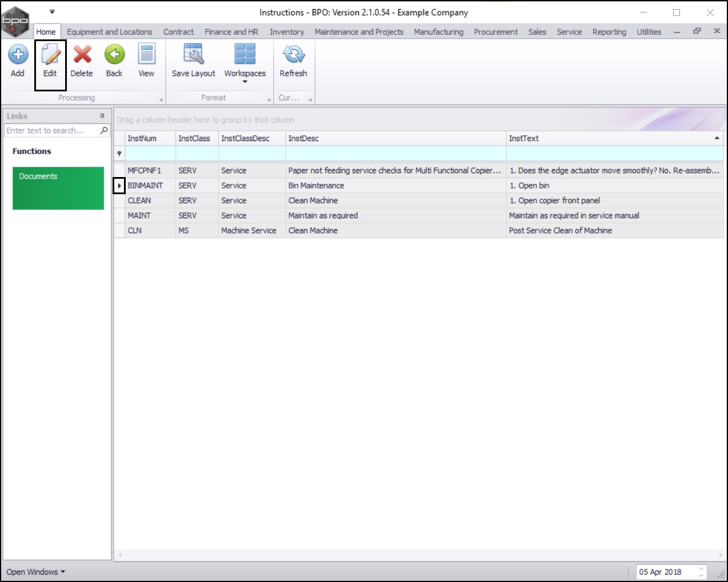Expand the Current group launcher
Viewport: 728px width, 582px height.
(x=310, y=99)
